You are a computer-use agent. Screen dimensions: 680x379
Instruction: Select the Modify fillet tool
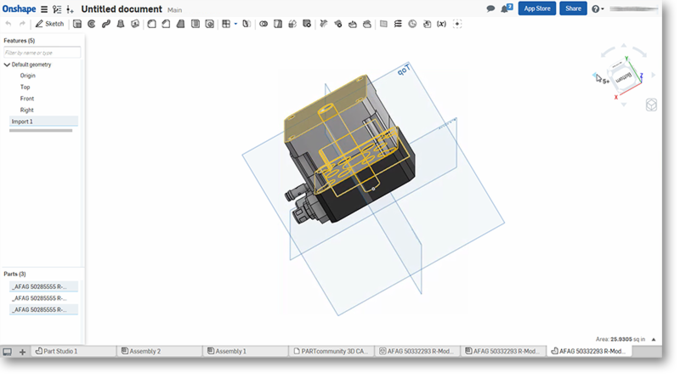(x=324, y=24)
